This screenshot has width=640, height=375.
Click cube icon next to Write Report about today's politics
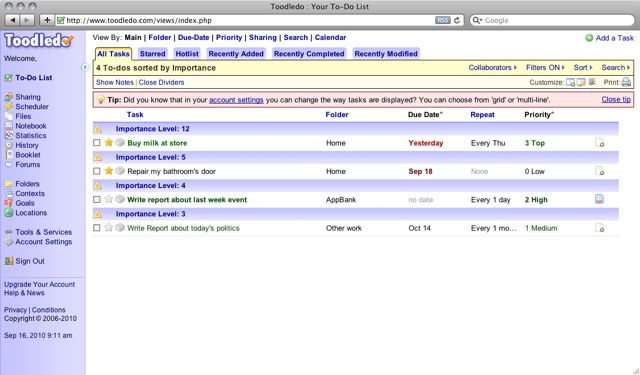pos(120,228)
